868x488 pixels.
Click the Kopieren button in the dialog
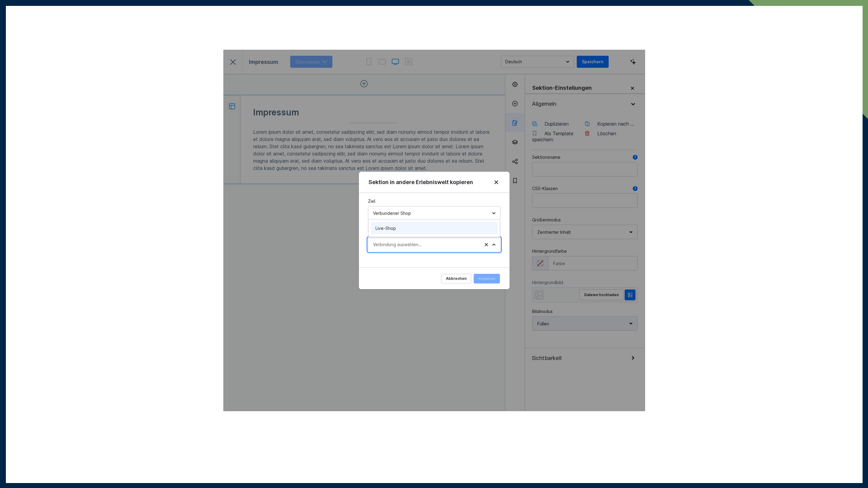[x=487, y=279]
